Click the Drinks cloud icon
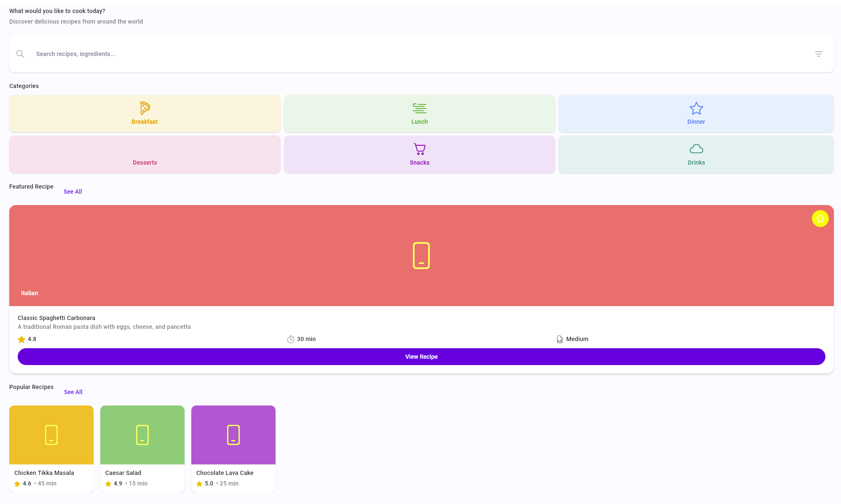Screen dimensions: 841x504 [696, 149]
